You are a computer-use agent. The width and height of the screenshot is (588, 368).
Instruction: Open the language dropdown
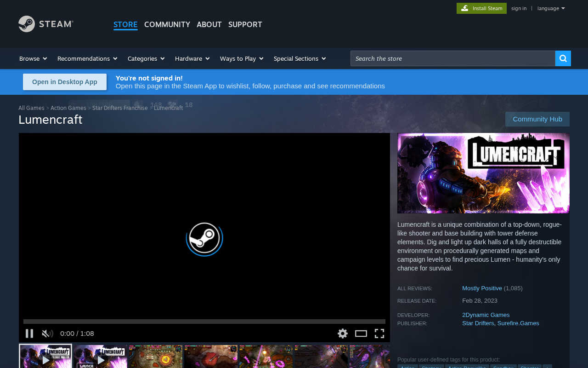tap(551, 8)
